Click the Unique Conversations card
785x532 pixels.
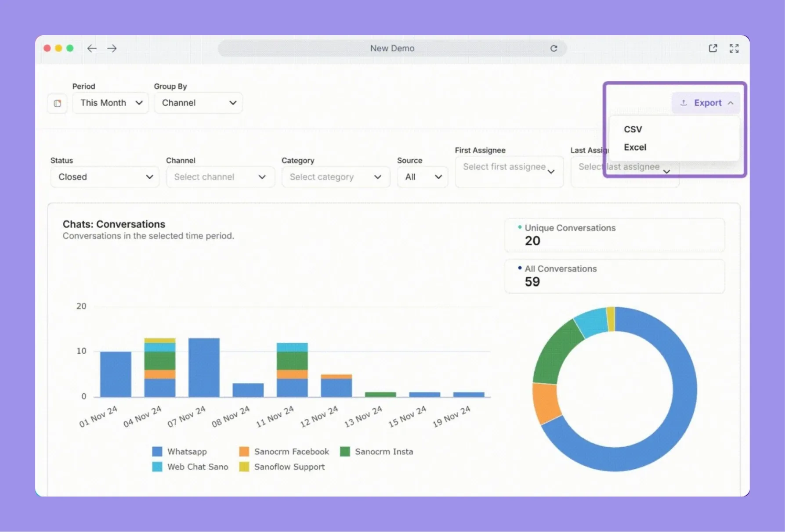615,235
